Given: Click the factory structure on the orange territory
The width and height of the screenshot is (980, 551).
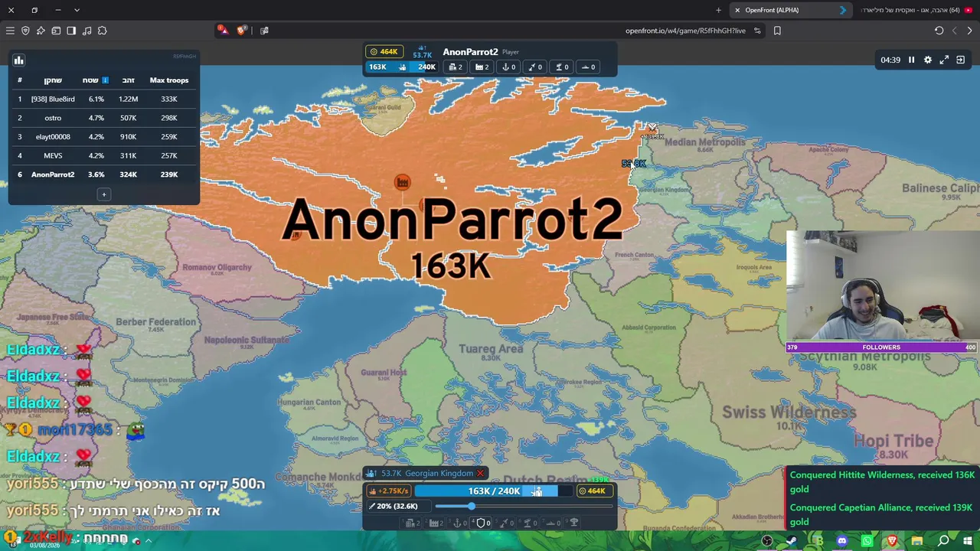Looking at the screenshot, I should 402,182.
